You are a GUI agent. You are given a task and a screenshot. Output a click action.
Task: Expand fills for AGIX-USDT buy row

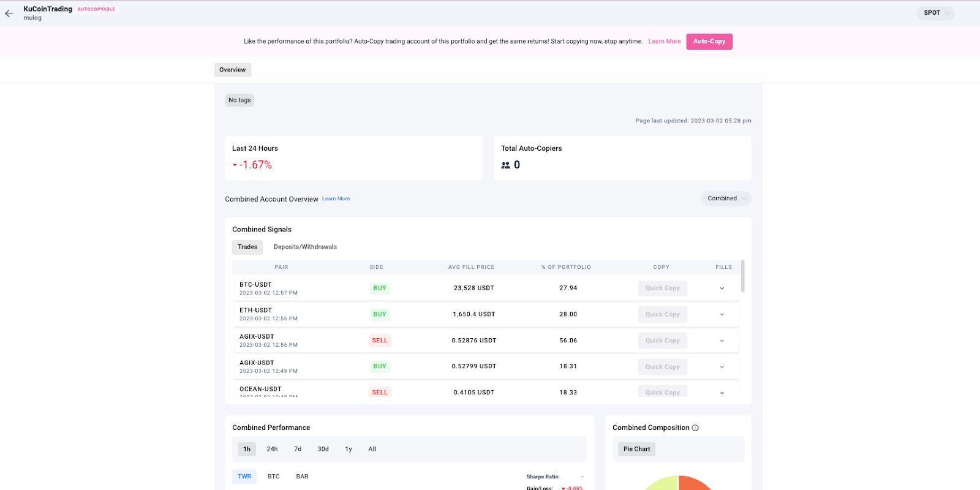point(722,367)
